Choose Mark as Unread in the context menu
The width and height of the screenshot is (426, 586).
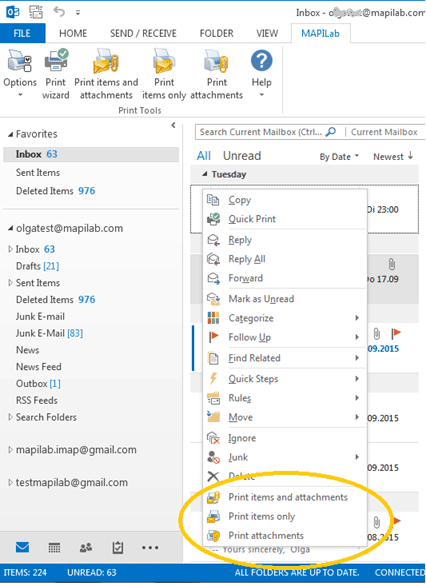(x=285, y=299)
